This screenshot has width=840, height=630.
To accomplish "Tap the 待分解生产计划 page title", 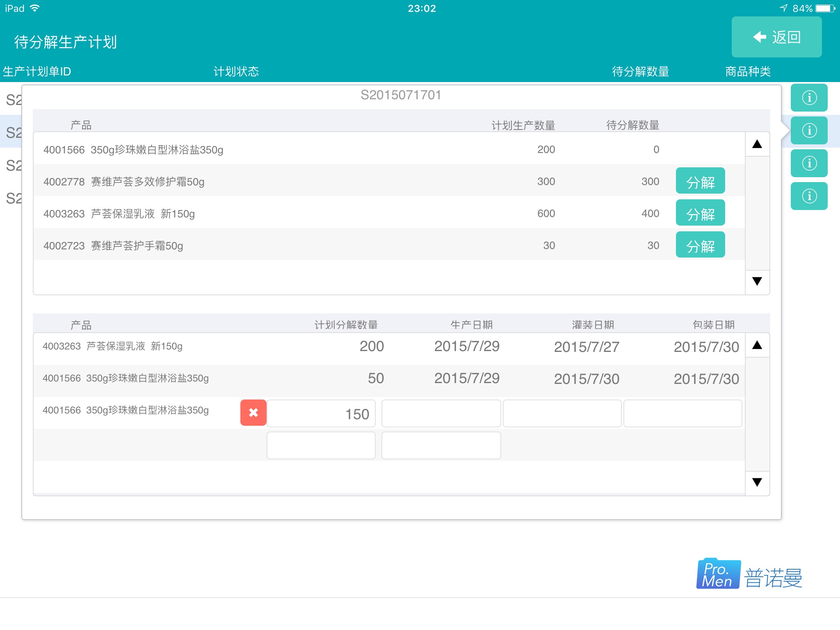I will tap(66, 42).
